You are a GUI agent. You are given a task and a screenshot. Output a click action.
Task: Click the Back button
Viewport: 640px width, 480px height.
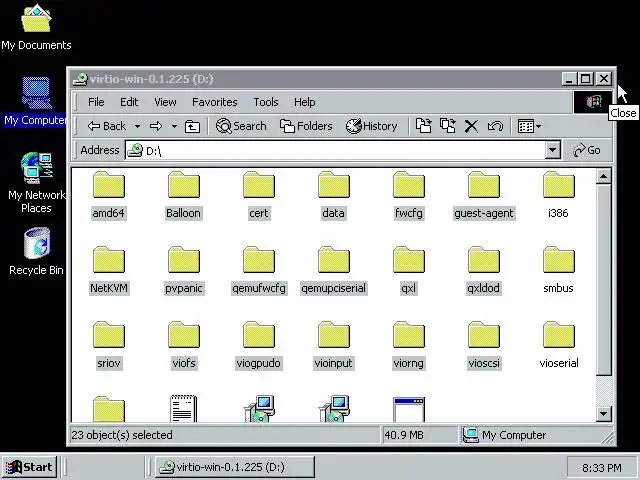(x=107, y=126)
